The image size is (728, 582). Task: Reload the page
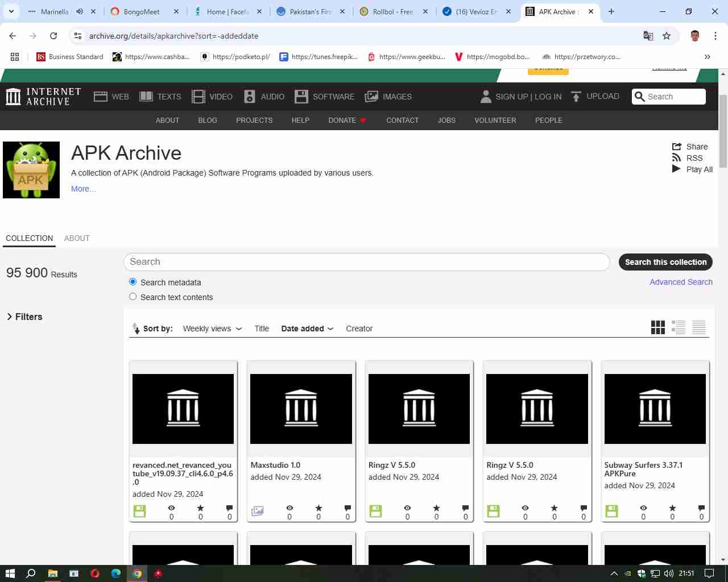[x=53, y=36]
